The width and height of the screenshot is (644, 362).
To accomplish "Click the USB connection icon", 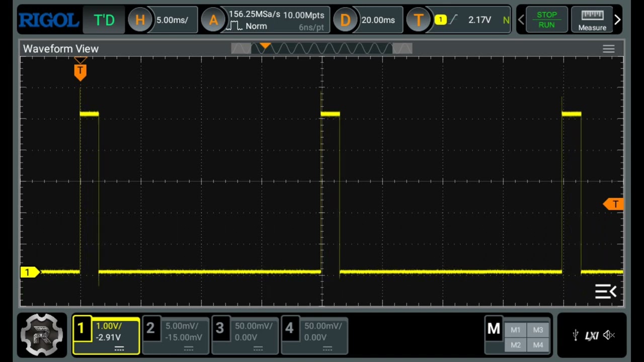I will (x=575, y=335).
